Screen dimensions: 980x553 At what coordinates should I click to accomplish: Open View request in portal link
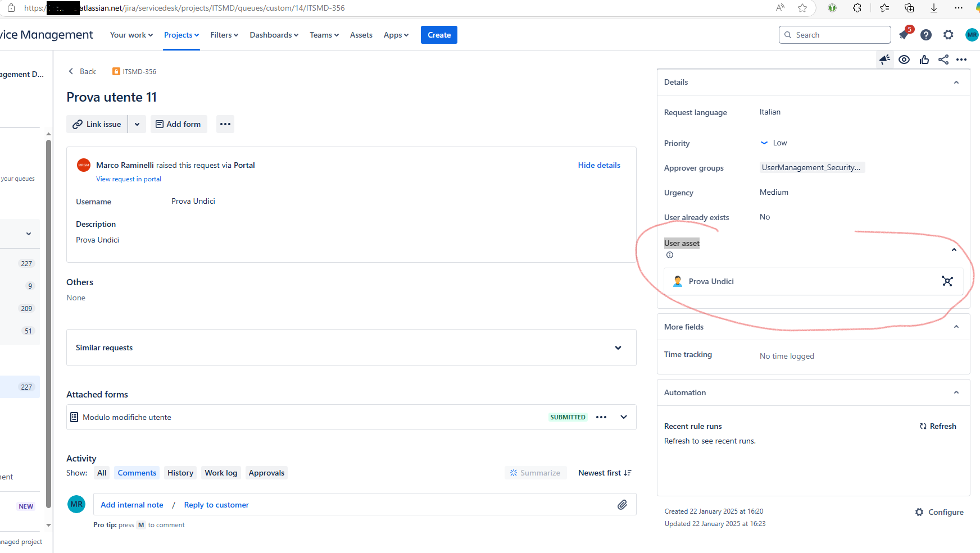[x=128, y=179]
